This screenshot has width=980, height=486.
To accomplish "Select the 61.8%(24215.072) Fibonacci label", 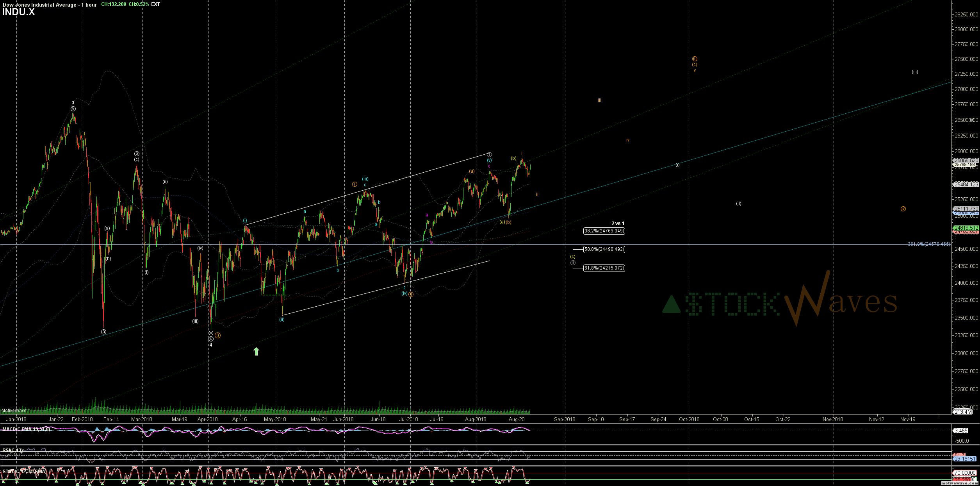I will pos(604,268).
